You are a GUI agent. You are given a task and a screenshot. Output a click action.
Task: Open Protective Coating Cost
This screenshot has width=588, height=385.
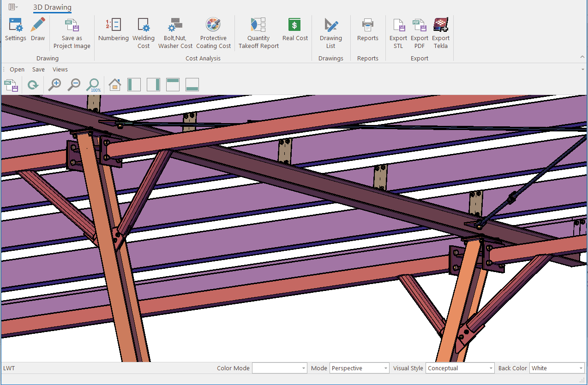(213, 34)
